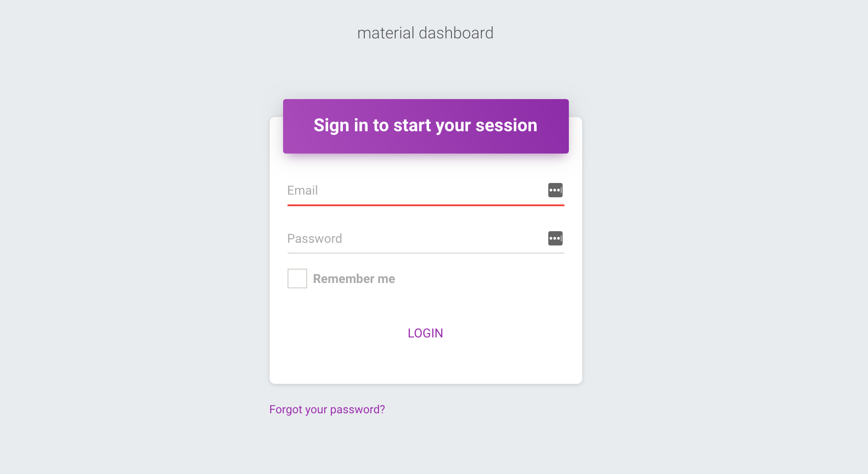Viewport: 868px width, 474px height.
Task: Click the word 'session' in card header
Action: coord(506,125)
